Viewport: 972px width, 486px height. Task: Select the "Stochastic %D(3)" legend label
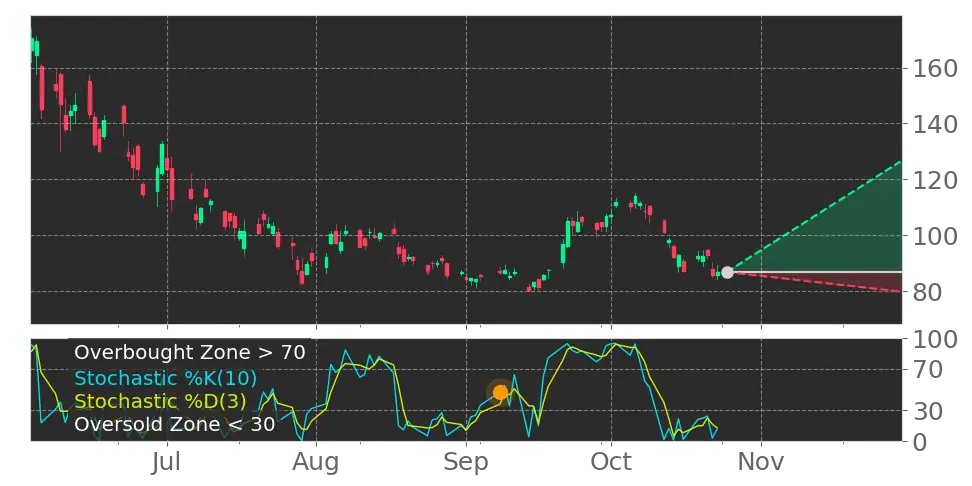coord(160,401)
